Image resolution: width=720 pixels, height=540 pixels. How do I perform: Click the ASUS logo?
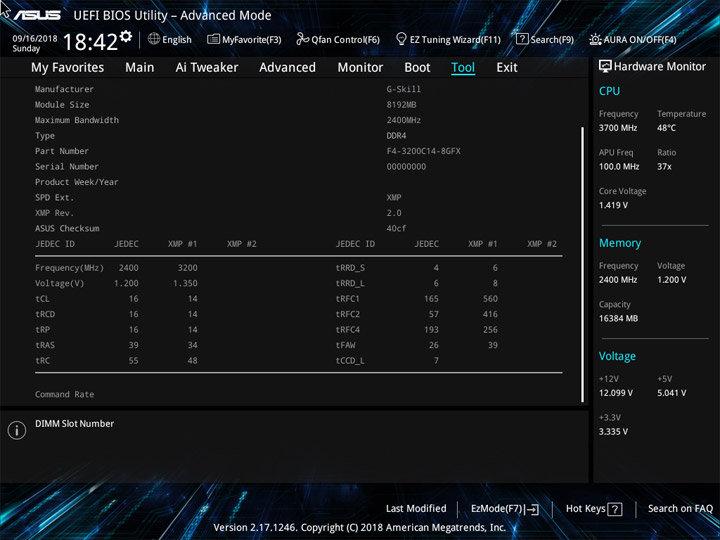37,15
